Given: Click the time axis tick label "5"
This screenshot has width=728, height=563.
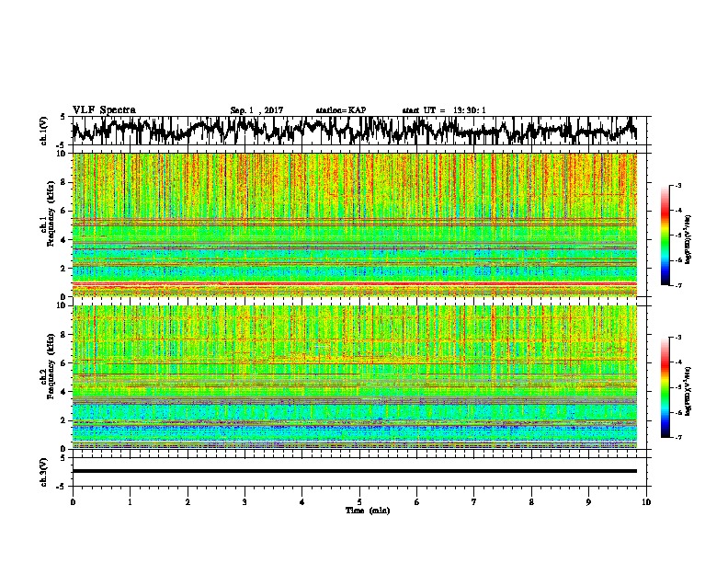Looking at the screenshot, I should [359, 502].
